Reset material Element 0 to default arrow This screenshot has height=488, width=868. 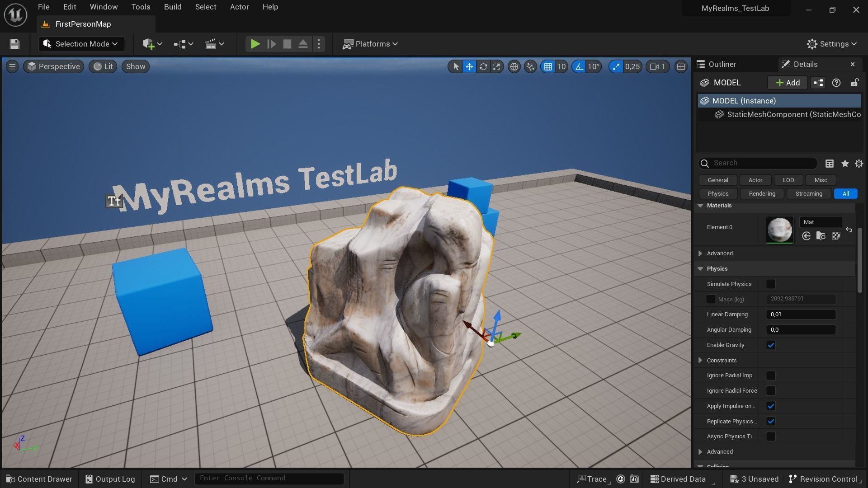849,230
